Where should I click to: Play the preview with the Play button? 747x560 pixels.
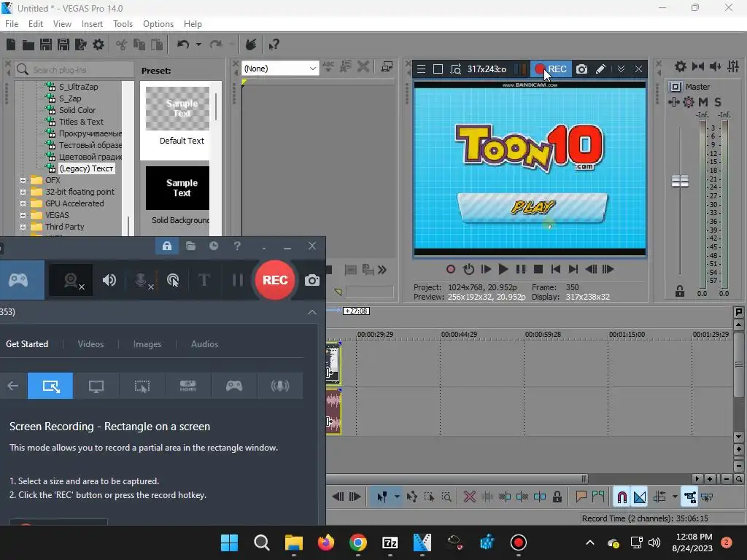503,270
